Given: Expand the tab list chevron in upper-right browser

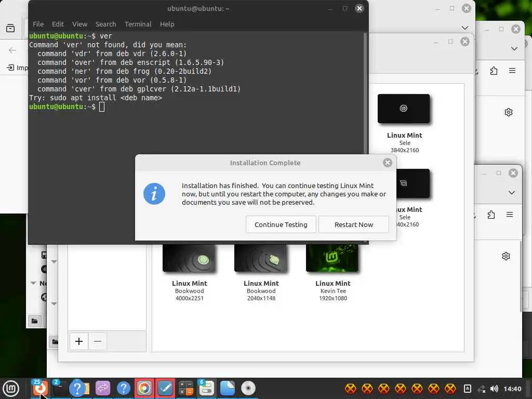Looking at the screenshot, I should (514, 49).
